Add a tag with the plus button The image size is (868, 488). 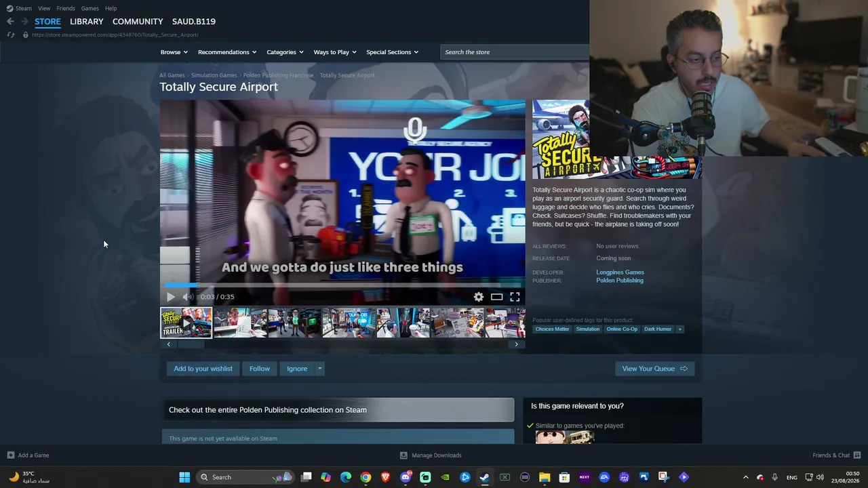(x=679, y=329)
